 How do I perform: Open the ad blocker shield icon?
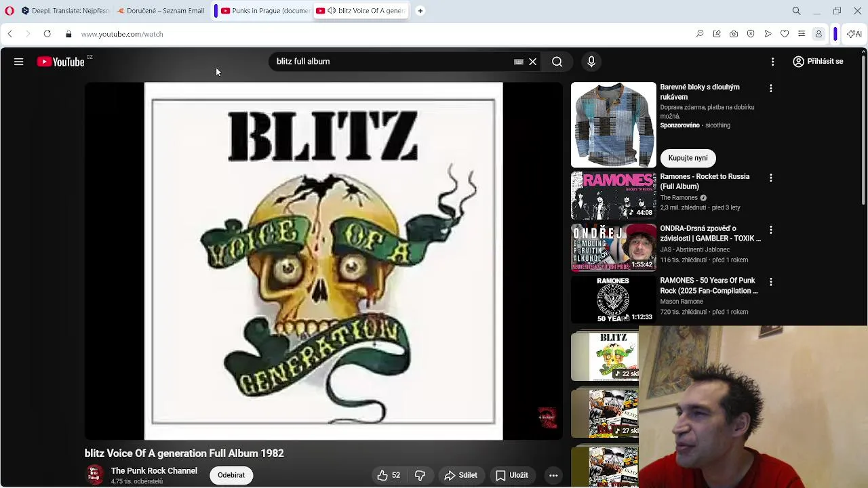point(751,34)
